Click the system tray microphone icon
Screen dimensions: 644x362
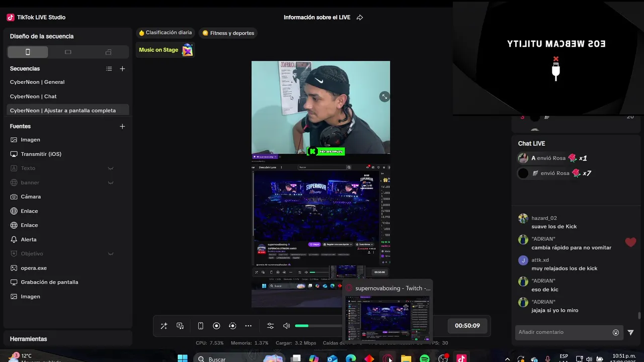coord(547,359)
